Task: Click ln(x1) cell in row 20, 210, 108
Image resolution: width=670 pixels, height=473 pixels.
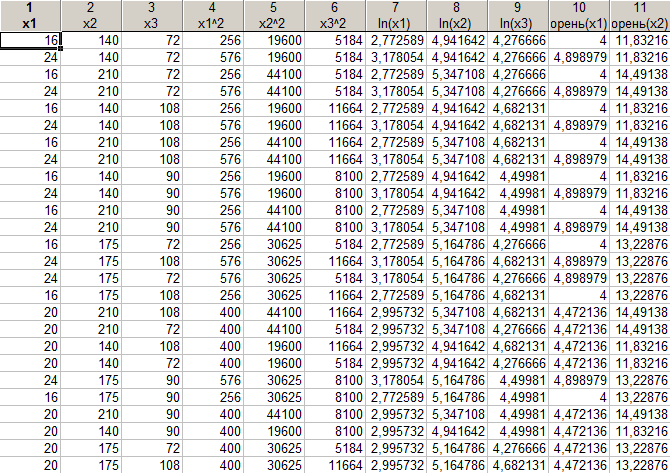Action: [x=397, y=312]
